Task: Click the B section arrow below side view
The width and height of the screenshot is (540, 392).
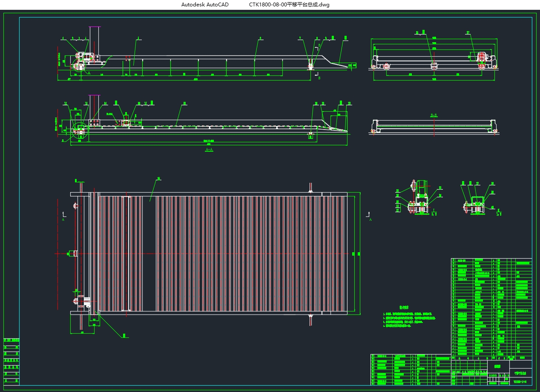Action: tap(317, 76)
